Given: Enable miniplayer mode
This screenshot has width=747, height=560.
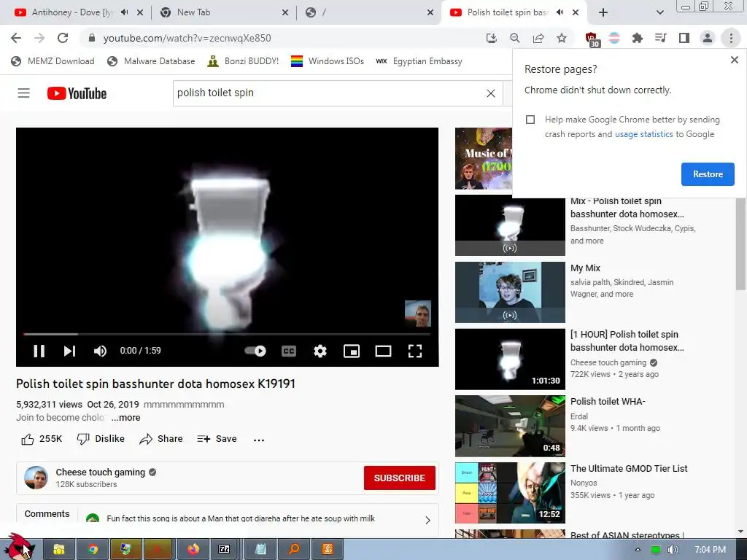Looking at the screenshot, I should pos(352,351).
